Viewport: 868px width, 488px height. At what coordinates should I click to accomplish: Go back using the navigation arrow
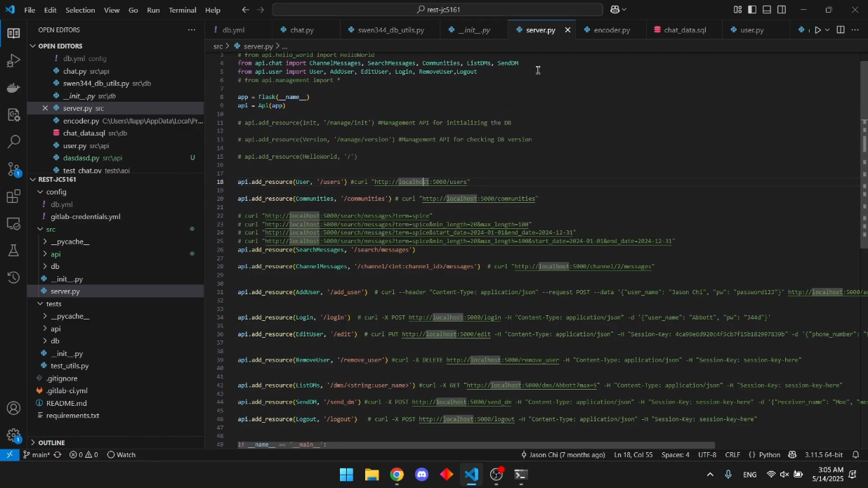(245, 10)
